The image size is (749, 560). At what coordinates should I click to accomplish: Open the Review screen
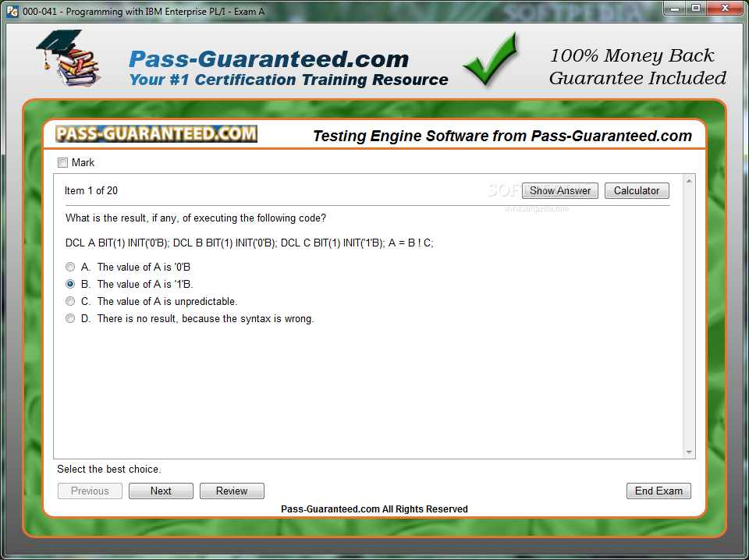[232, 491]
